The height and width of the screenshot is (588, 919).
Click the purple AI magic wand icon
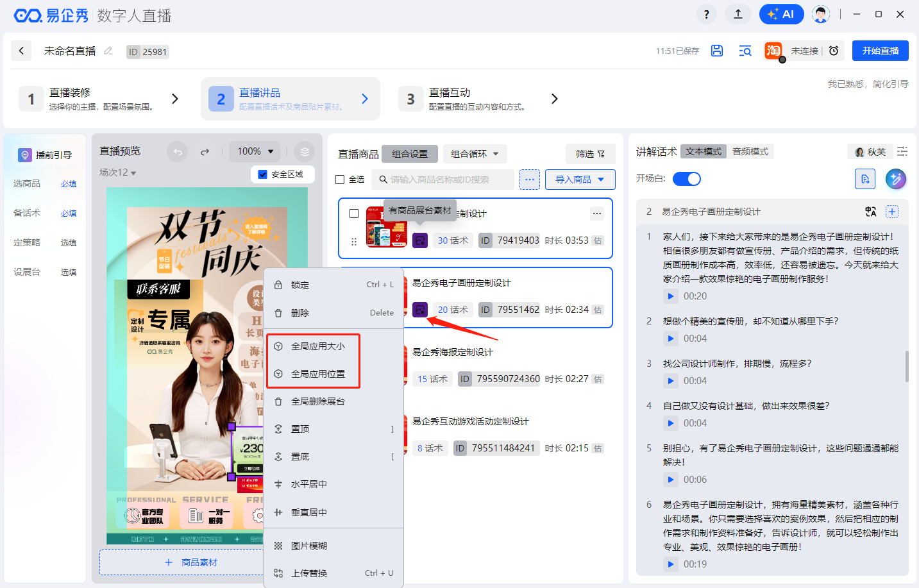tap(896, 179)
